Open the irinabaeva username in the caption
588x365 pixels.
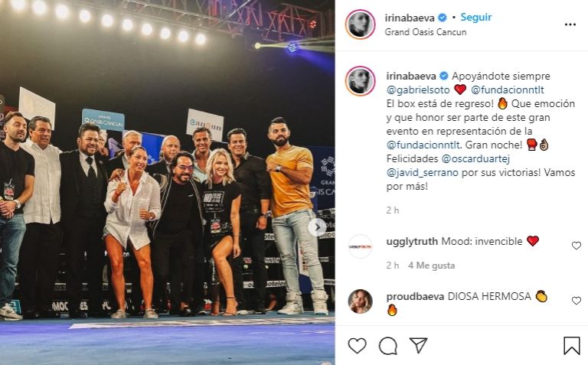[x=411, y=76]
